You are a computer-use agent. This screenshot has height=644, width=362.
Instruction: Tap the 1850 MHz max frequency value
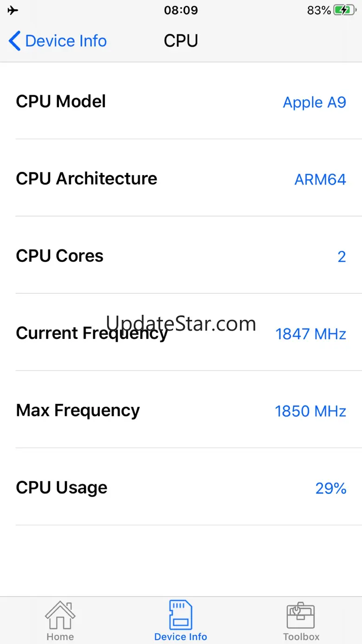[310, 411]
